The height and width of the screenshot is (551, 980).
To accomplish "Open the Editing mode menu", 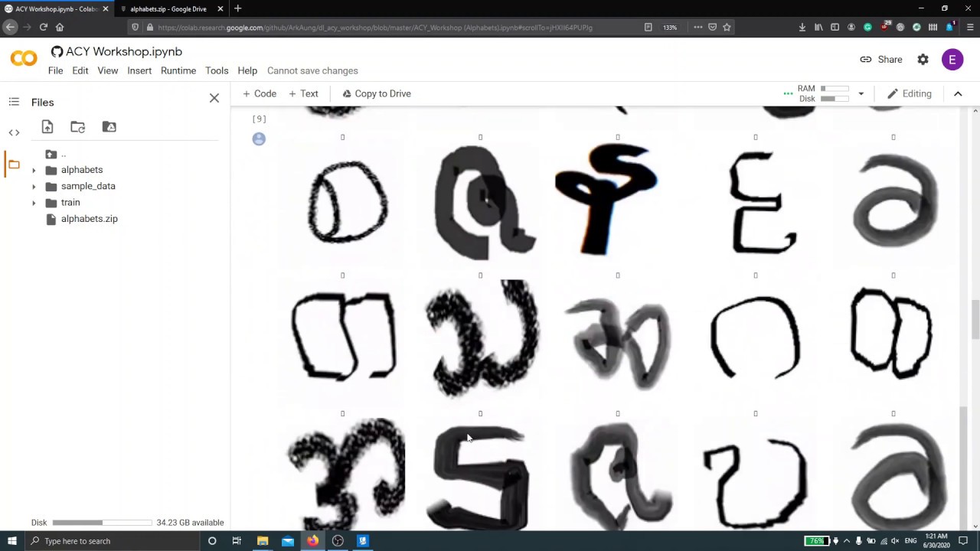I will (909, 94).
